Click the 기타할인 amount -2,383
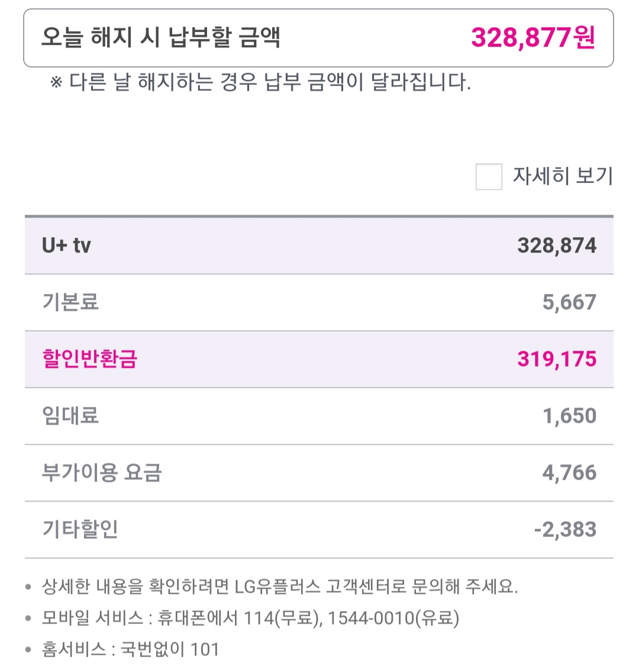The image size is (639, 672). pyautogui.click(x=565, y=529)
